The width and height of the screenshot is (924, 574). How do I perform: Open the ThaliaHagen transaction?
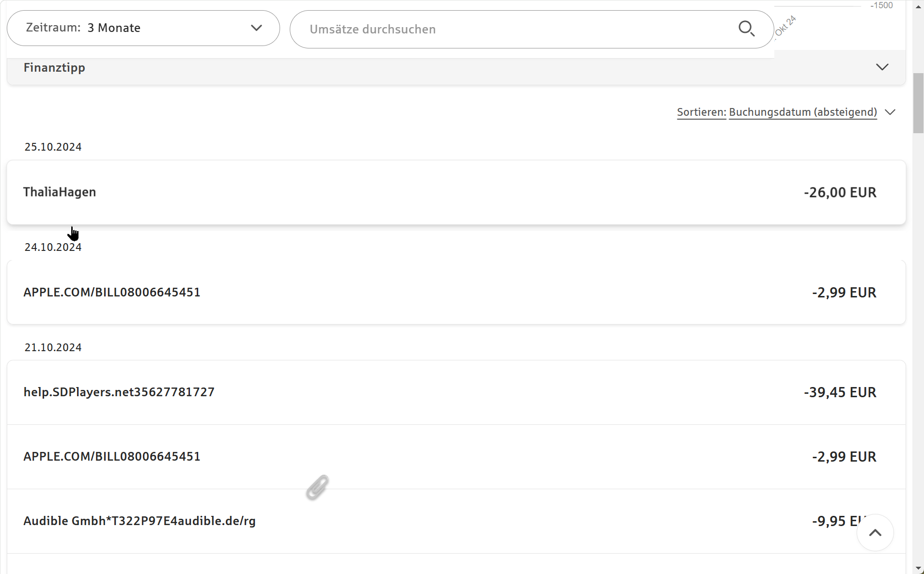click(456, 192)
